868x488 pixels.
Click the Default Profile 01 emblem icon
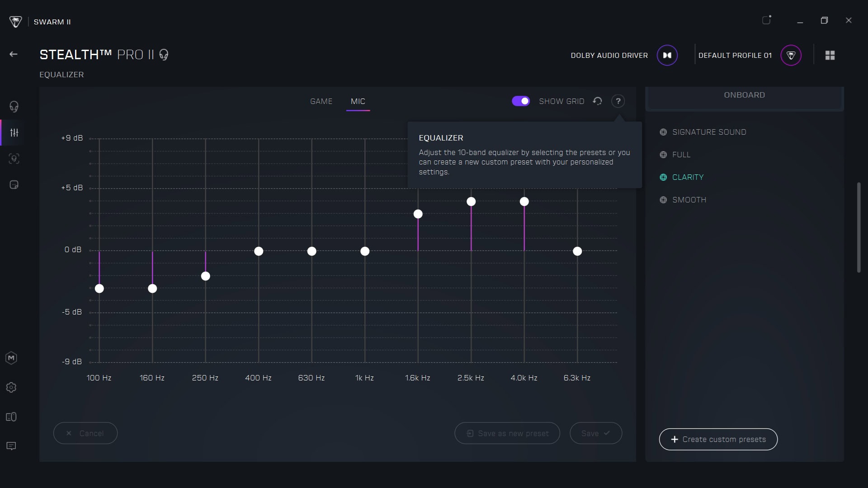[x=791, y=55]
